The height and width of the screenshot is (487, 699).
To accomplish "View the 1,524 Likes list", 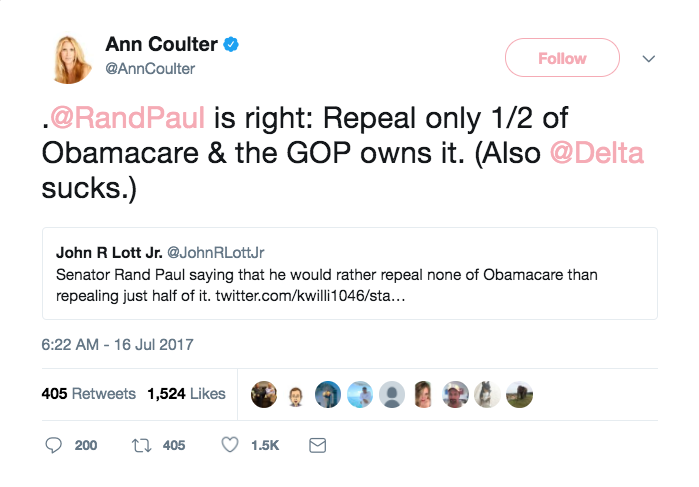I will (x=186, y=394).
